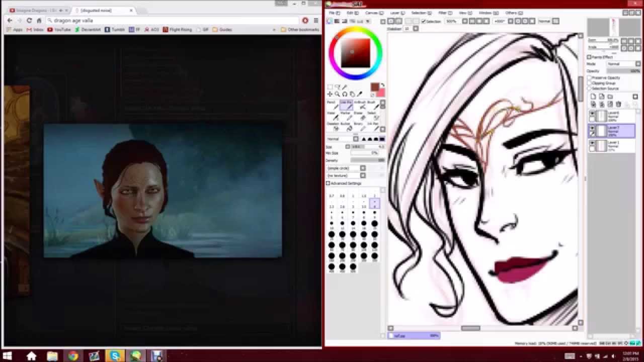Create a new layer in layer panel
This screenshot has height=362, width=644.
[x=593, y=97]
